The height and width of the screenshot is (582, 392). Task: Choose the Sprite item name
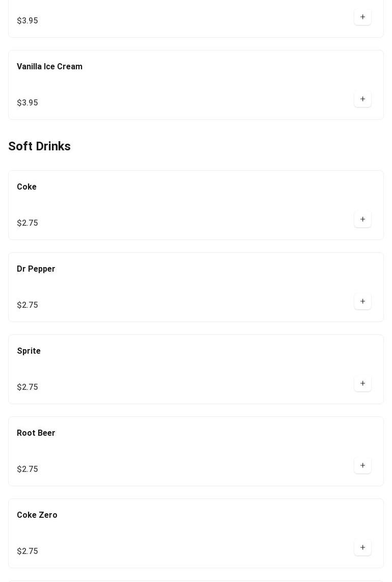click(29, 351)
